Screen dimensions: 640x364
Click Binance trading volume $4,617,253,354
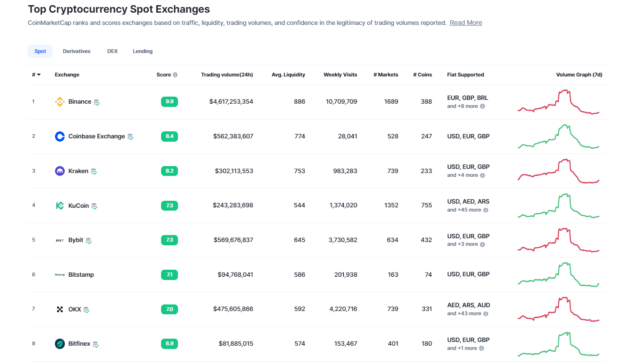(231, 102)
